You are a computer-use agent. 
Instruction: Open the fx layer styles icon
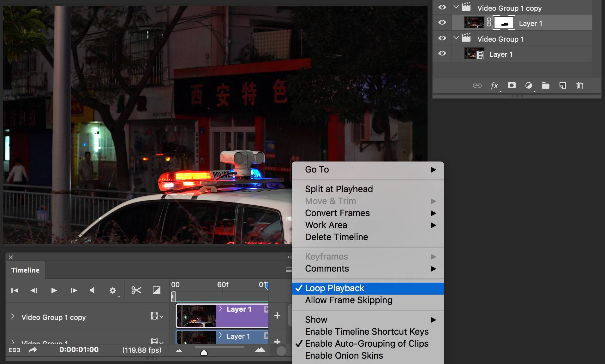494,85
